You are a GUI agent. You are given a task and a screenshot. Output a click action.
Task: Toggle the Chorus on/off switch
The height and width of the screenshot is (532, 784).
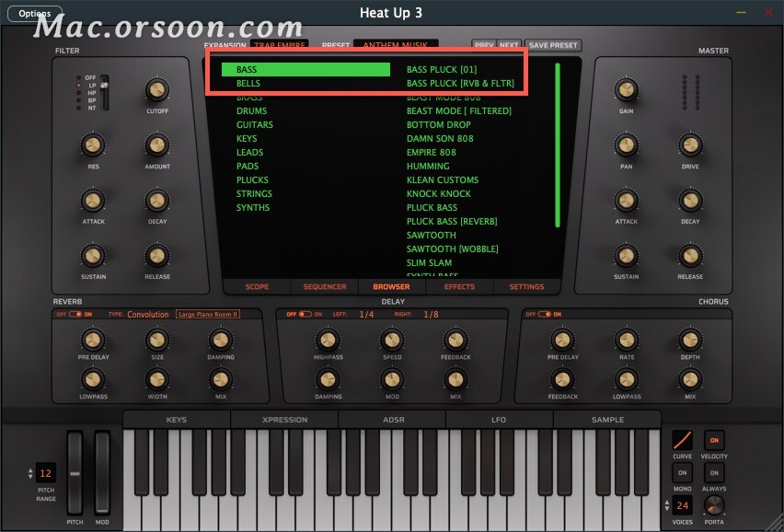pos(545,314)
